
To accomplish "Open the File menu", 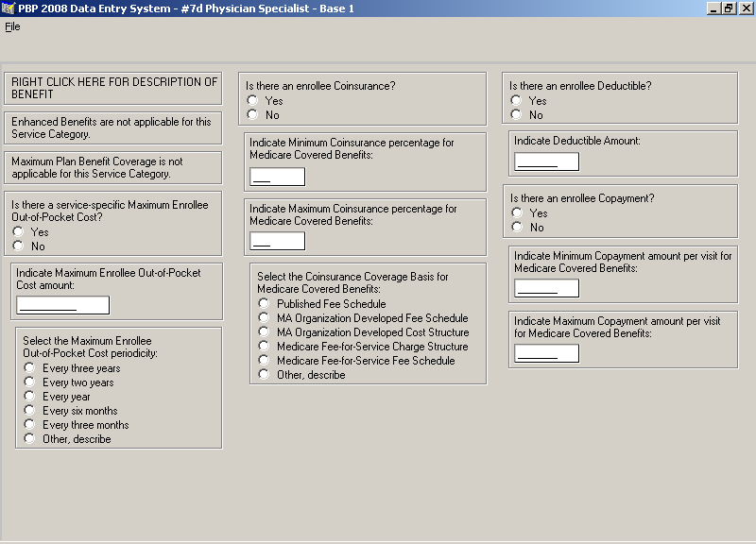I will 12,27.
